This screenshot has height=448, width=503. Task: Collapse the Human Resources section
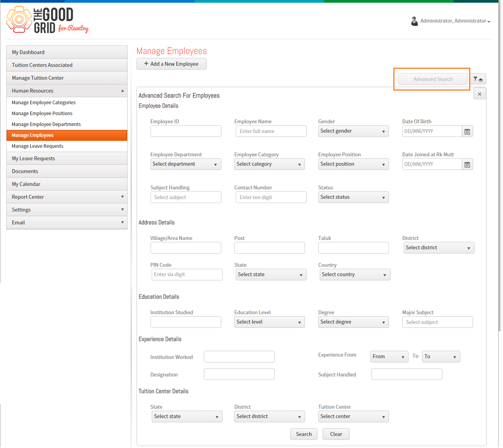(67, 91)
